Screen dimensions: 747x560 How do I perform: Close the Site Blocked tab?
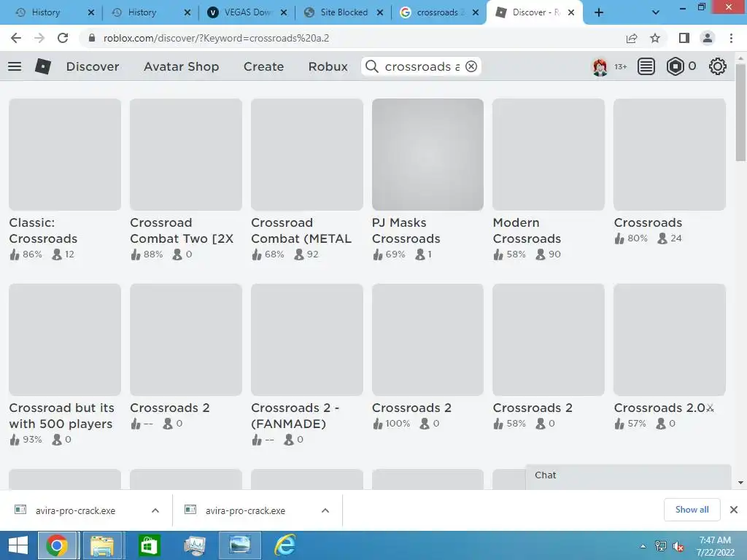click(380, 13)
